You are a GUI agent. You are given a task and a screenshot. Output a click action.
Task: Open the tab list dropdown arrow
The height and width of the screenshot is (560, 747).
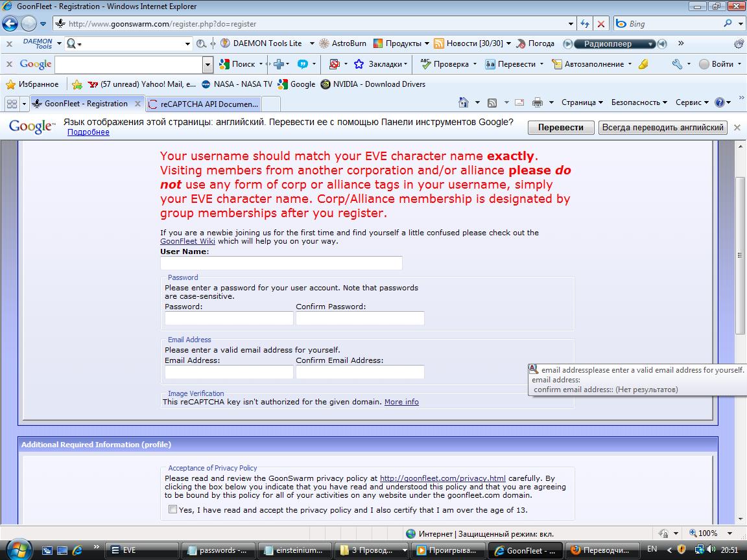click(24, 103)
